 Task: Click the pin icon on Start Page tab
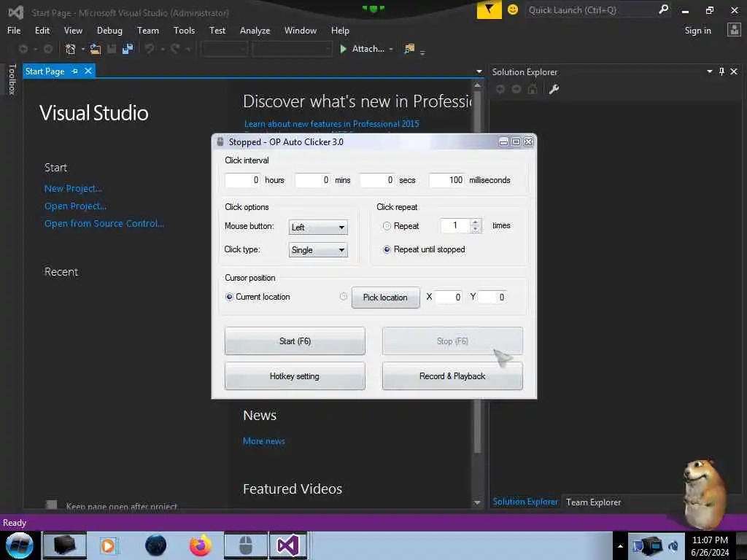click(x=75, y=71)
